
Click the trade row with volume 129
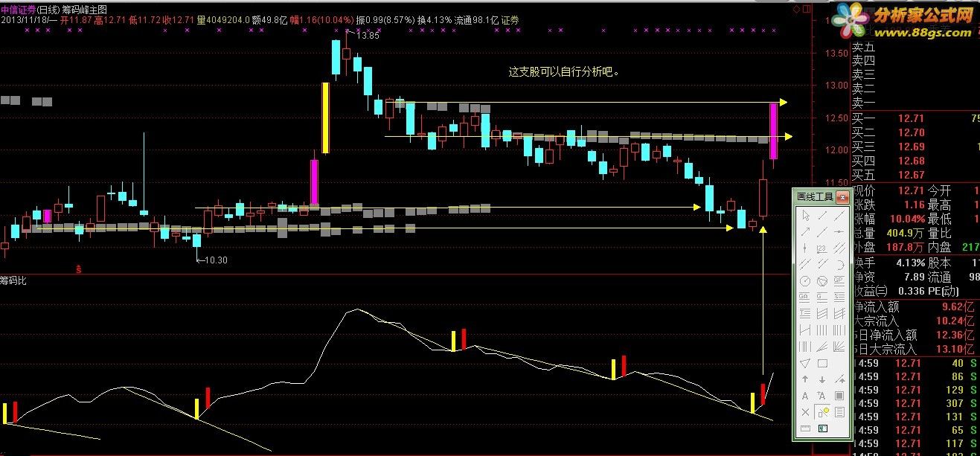coord(915,390)
